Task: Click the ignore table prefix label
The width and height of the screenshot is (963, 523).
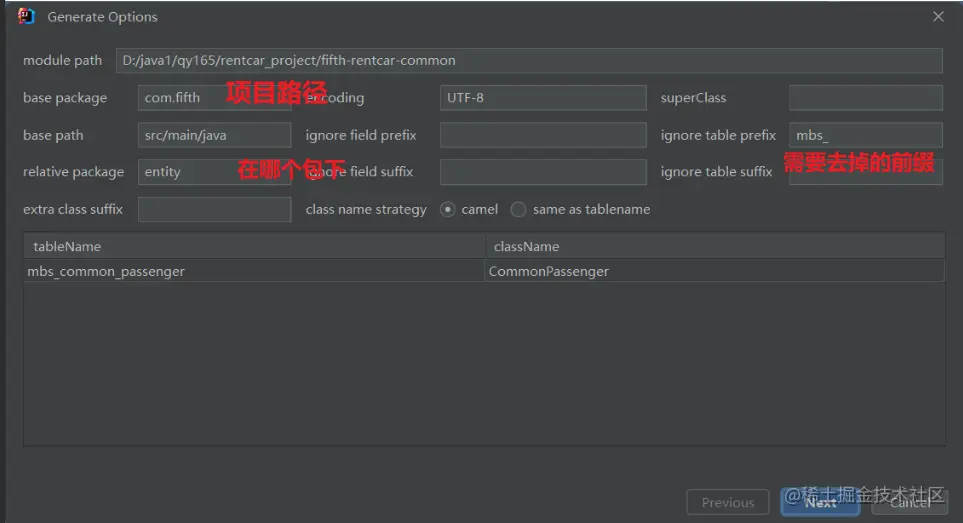Action: (719, 135)
